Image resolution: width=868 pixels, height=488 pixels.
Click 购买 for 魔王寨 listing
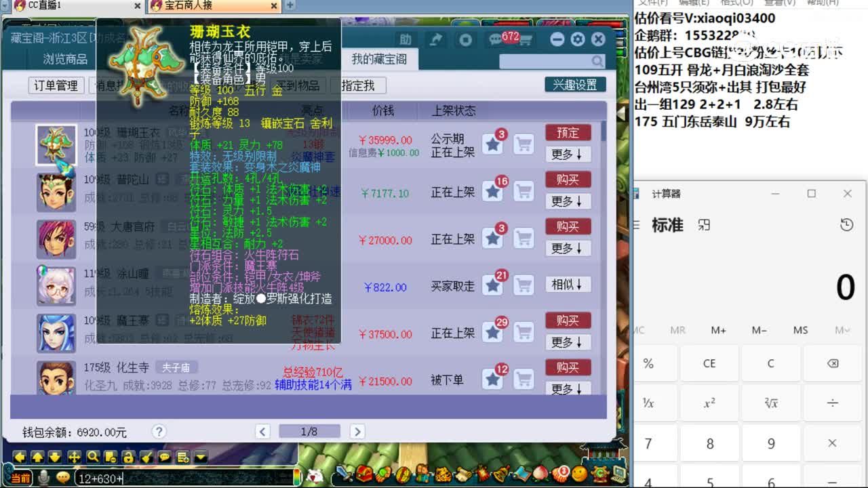pyautogui.click(x=568, y=320)
